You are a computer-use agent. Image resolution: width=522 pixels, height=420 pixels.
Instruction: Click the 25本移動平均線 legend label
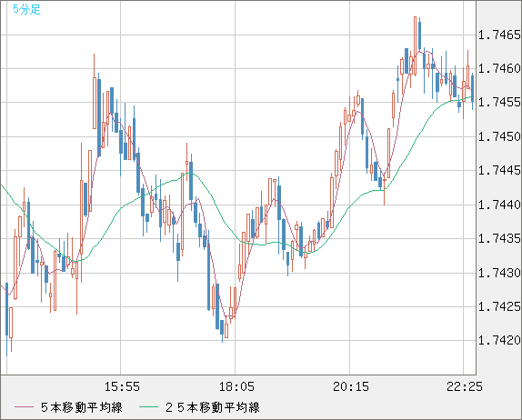pyautogui.click(x=213, y=407)
